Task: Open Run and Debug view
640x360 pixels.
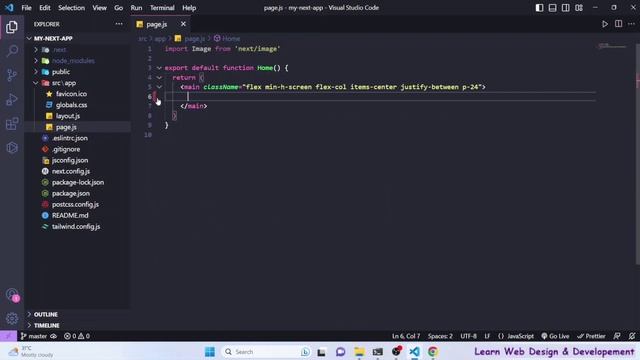Action: click(x=12, y=99)
